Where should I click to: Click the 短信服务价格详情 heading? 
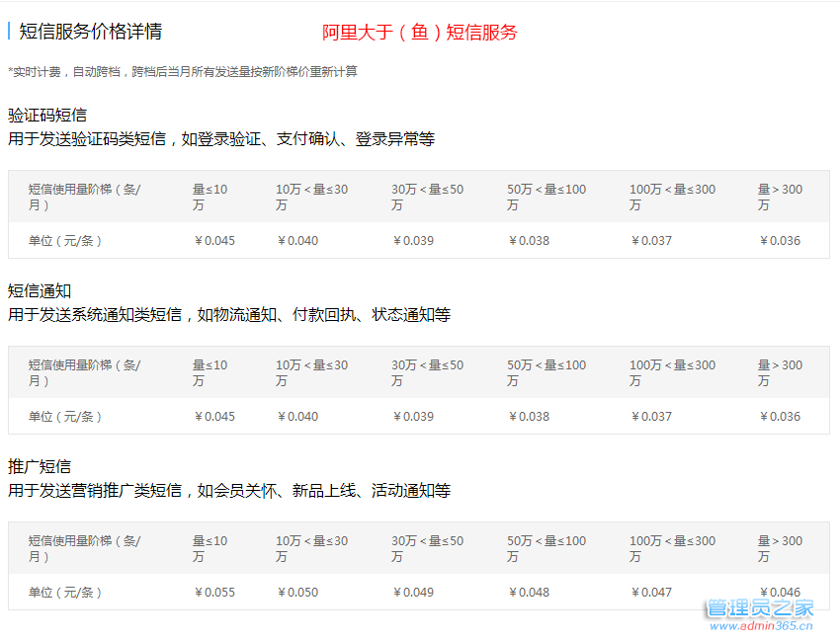pos(91,31)
